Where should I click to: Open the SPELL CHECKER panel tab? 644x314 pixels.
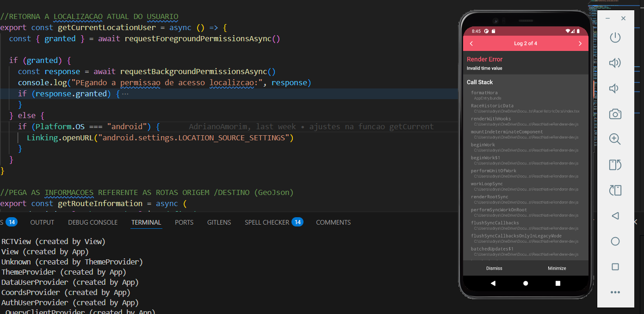(267, 222)
